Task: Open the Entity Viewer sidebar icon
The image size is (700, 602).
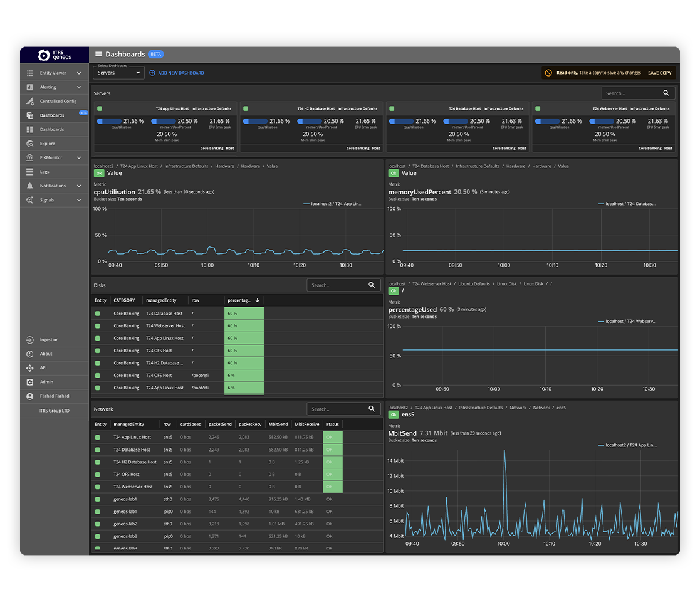Action: click(x=29, y=73)
